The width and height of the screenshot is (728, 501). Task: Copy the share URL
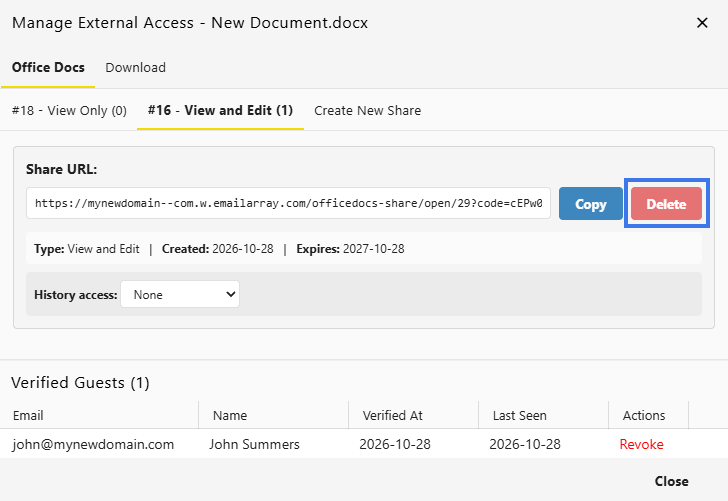591,204
